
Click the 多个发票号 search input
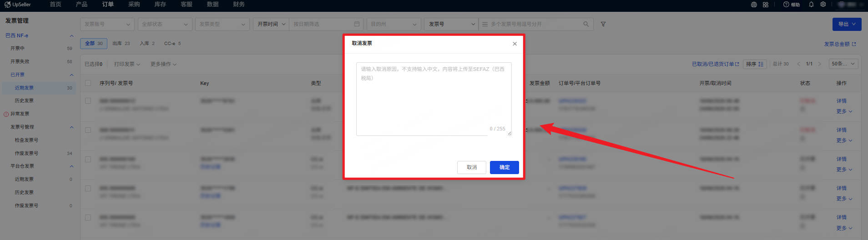(x=536, y=24)
